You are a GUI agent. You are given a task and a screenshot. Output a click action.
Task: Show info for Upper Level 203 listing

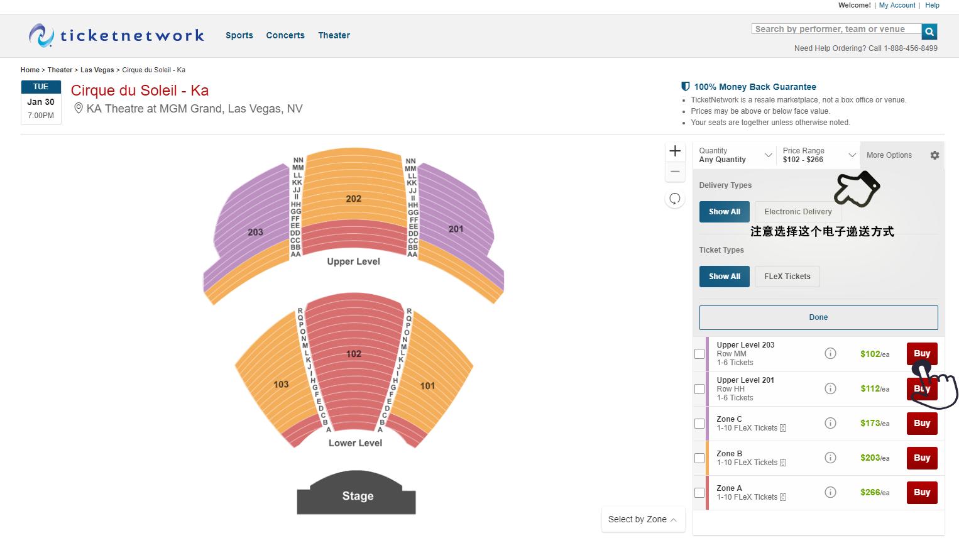click(830, 354)
